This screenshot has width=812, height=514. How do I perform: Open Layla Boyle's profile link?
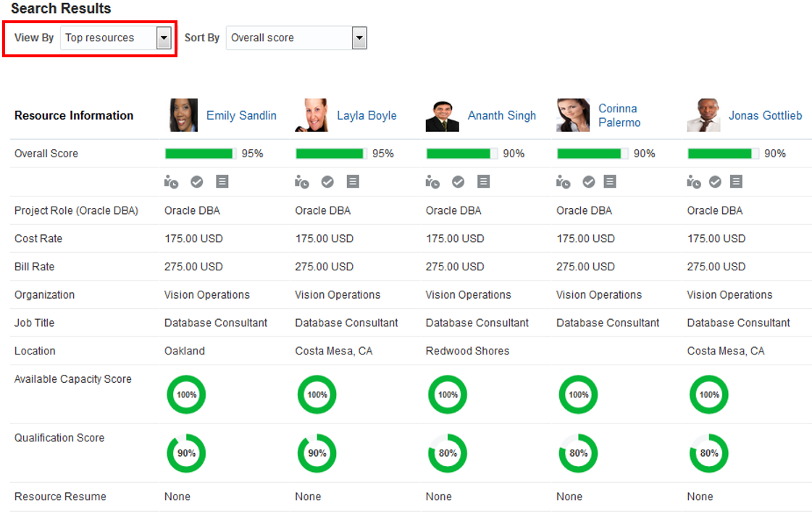tap(367, 115)
